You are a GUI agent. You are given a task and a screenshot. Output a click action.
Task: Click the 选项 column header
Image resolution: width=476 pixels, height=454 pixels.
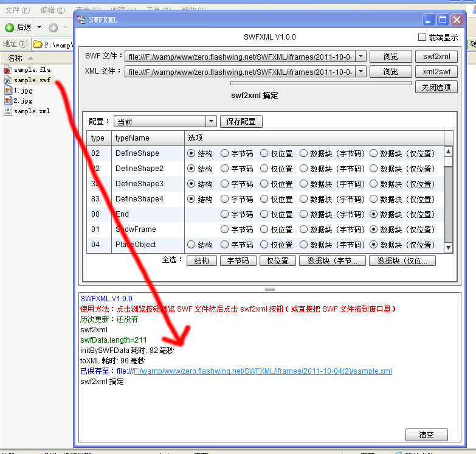[314, 138]
